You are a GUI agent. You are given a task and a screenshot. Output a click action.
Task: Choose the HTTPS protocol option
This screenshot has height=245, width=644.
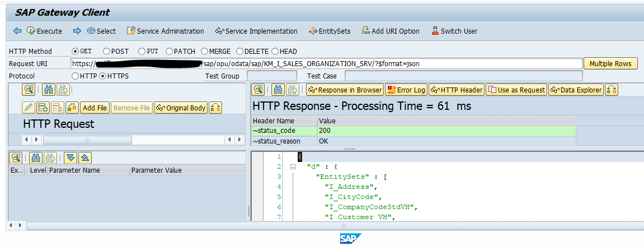click(103, 76)
